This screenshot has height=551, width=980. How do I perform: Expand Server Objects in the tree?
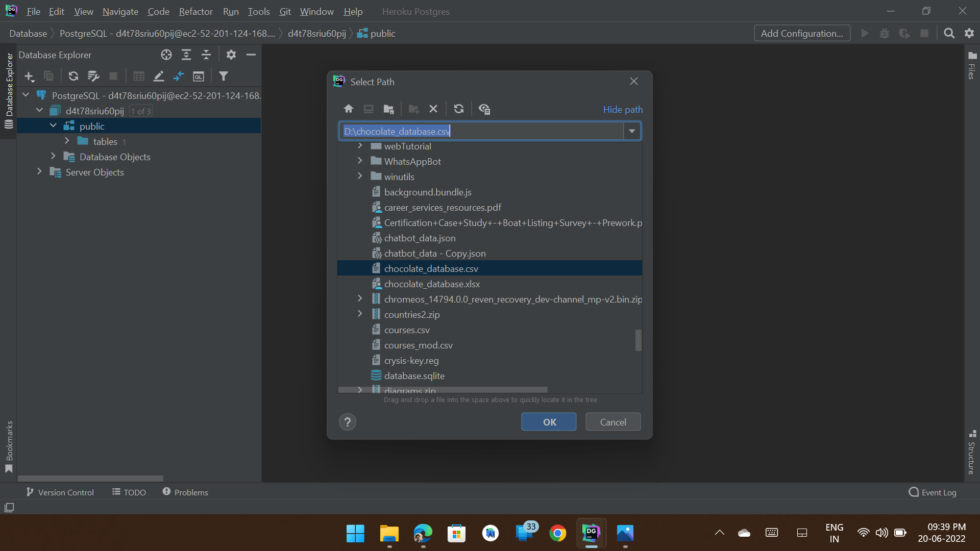tap(39, 172)
